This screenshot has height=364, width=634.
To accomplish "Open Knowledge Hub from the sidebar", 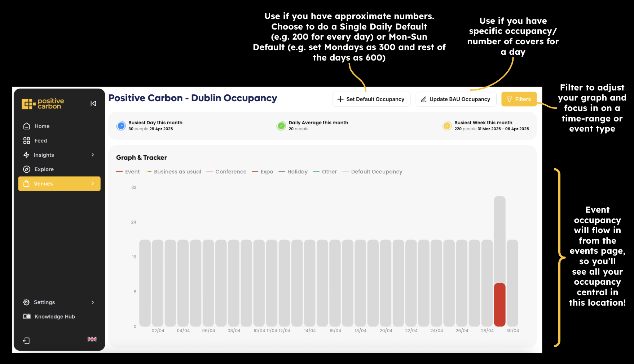I will tap(54, 316).
